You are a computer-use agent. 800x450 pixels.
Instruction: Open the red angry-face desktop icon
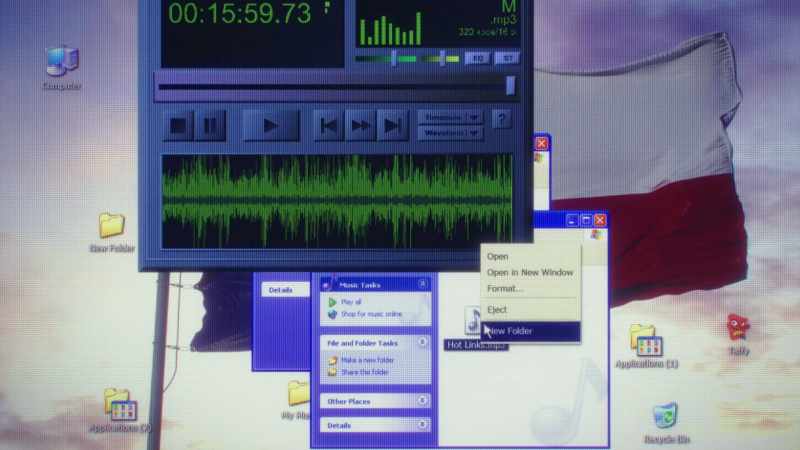pos(738,328)
